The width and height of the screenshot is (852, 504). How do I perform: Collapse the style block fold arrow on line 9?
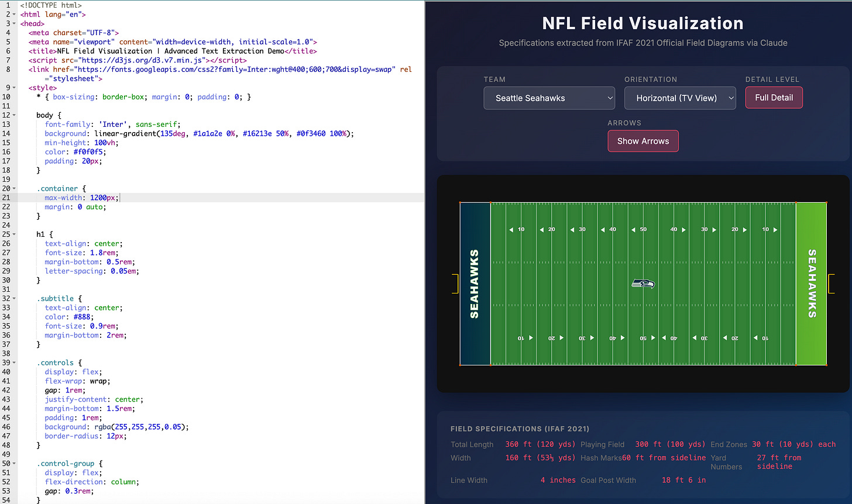coord(14,88)
